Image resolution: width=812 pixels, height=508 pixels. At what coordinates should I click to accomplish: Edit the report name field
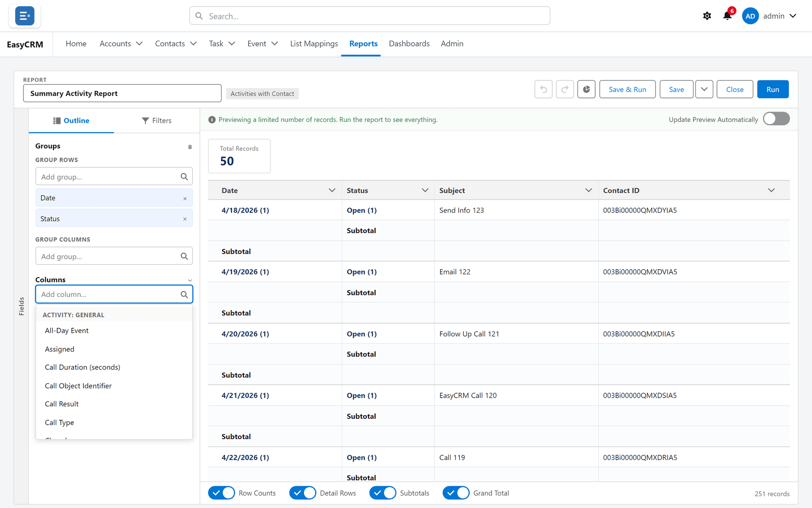pos(122,93)
